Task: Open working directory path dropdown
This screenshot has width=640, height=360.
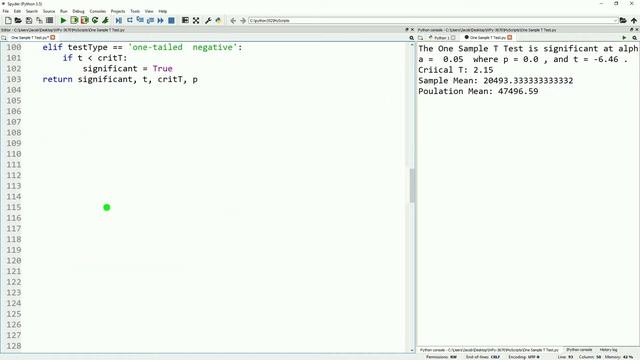Action: click(615, 20)
